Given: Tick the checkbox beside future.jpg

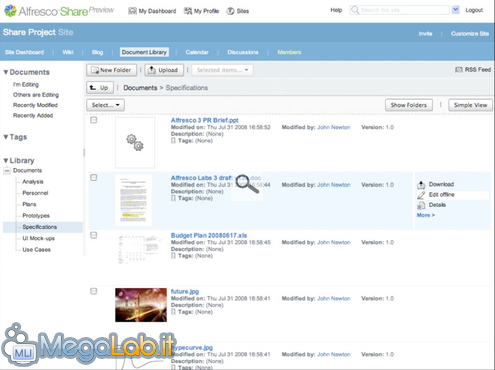Looking at the screenshot, I should pos(94,291).
